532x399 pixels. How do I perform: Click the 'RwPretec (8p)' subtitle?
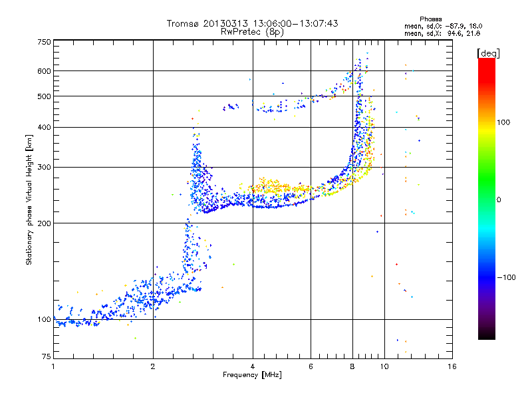click(252, 32)
